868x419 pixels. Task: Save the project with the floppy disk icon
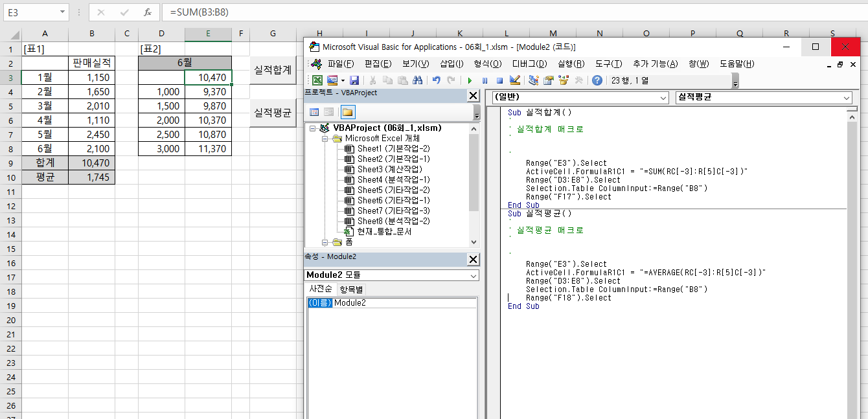354,80
